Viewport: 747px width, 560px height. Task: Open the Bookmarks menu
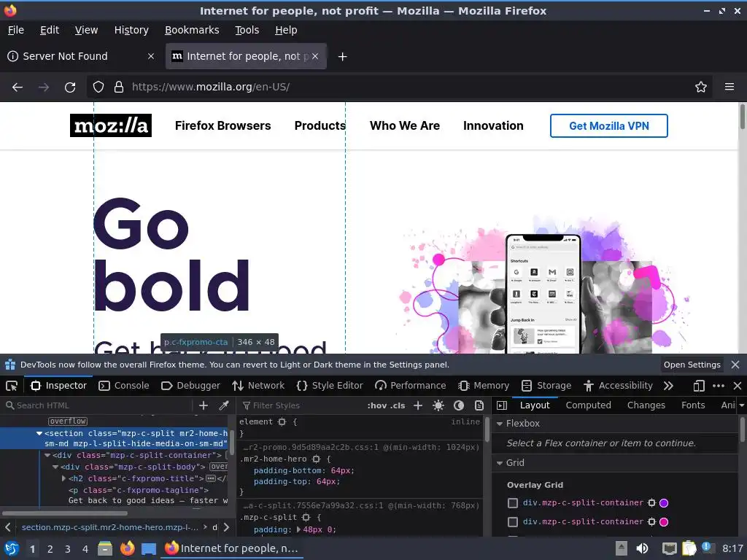coord(192,30)
